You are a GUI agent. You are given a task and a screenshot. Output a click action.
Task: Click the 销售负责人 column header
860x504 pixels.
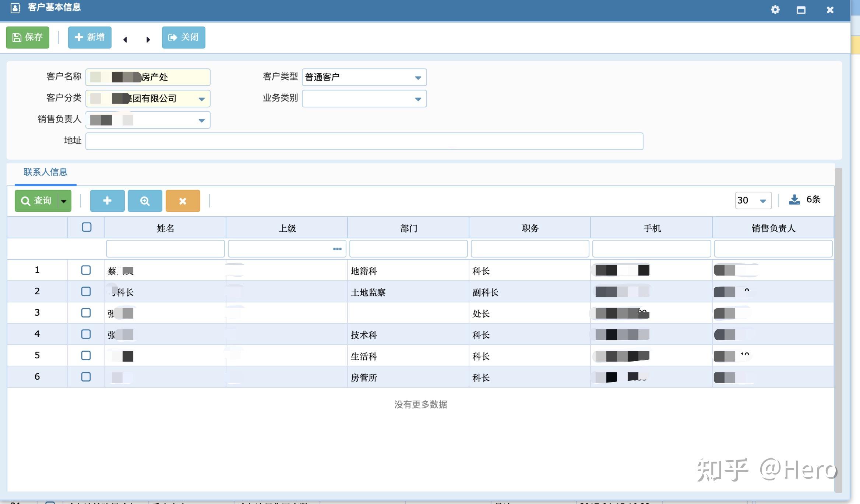pyautogui.click(x=773, y=228)
